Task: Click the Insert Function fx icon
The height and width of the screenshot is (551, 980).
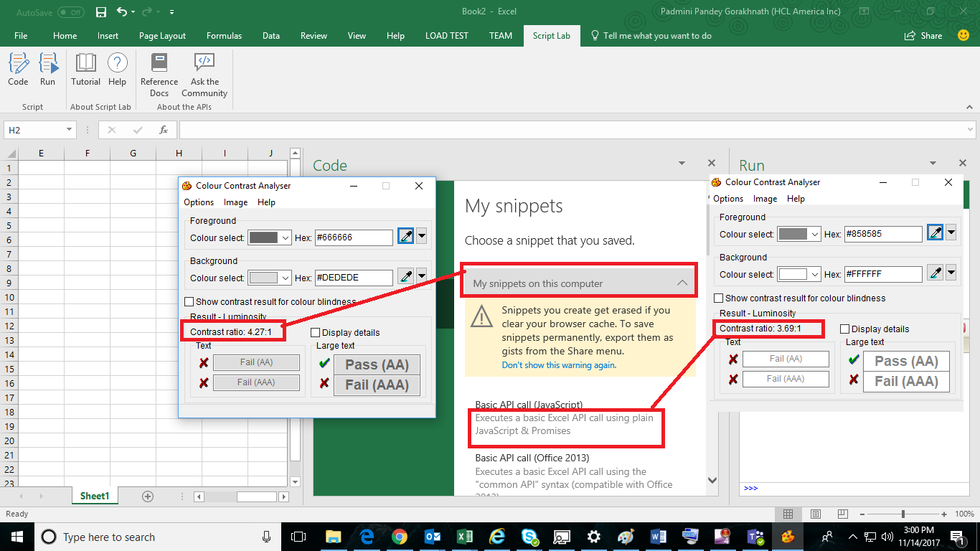Action: (164, 130)
